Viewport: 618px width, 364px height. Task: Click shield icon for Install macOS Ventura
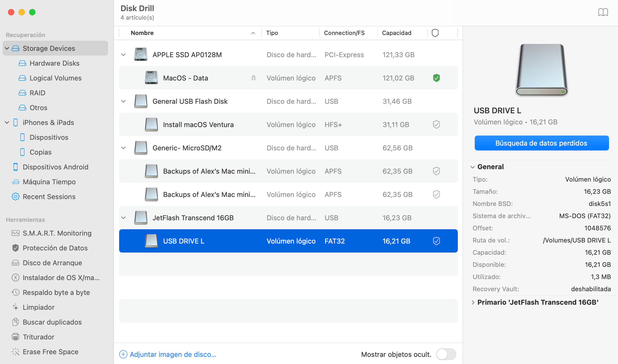coord(436,124)
